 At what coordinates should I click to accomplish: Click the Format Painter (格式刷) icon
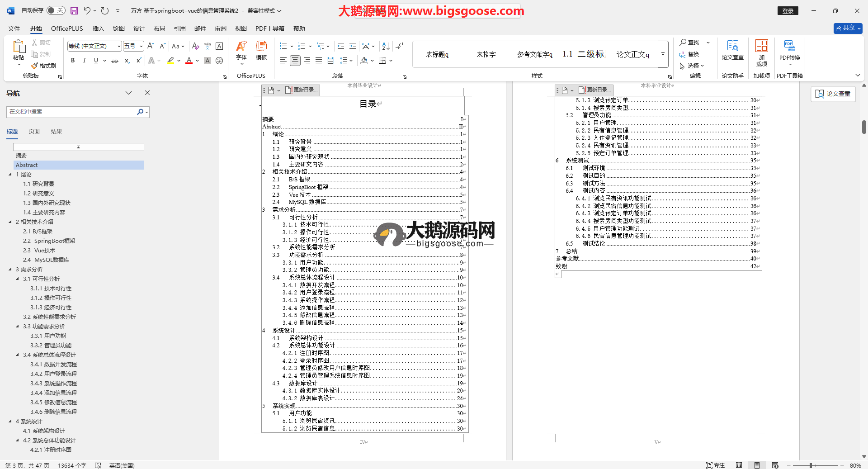pyautogui.click(x=43, y=66)
